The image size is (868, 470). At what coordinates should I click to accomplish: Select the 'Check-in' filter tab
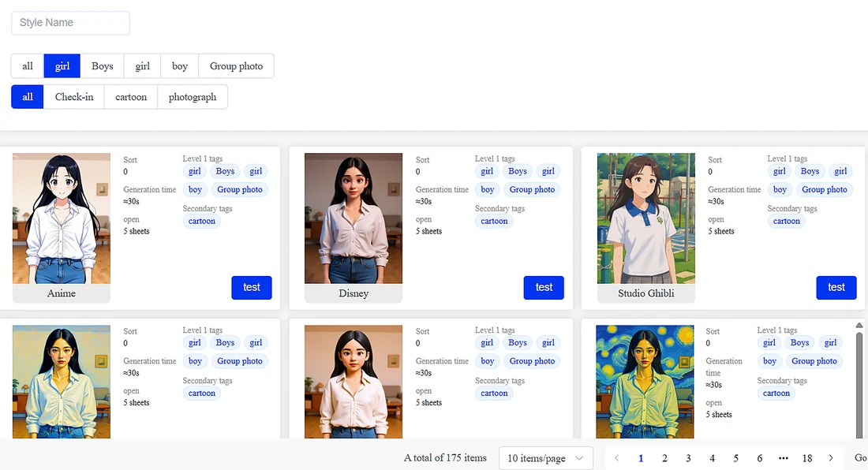[74, 97]
